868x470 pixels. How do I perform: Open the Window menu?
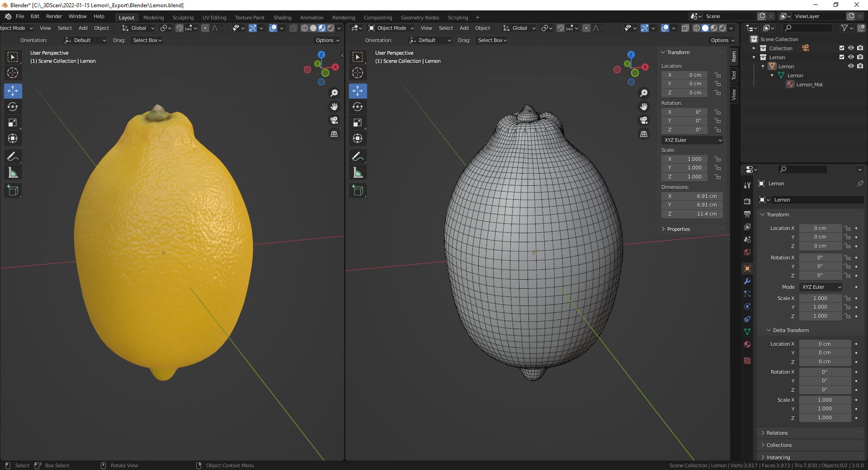(x=77, y=16)
